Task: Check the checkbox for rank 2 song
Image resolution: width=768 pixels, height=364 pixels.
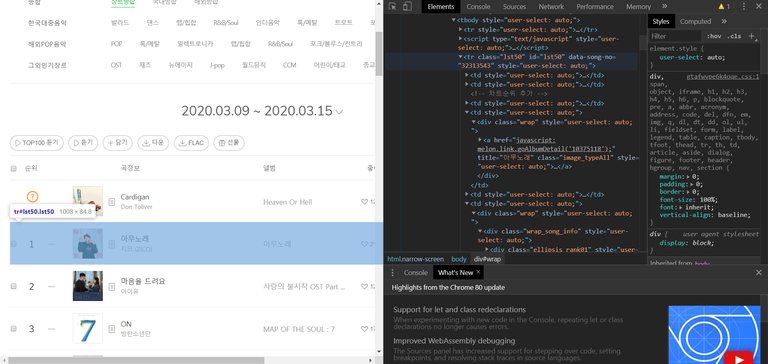Action: tap(14, 286)
